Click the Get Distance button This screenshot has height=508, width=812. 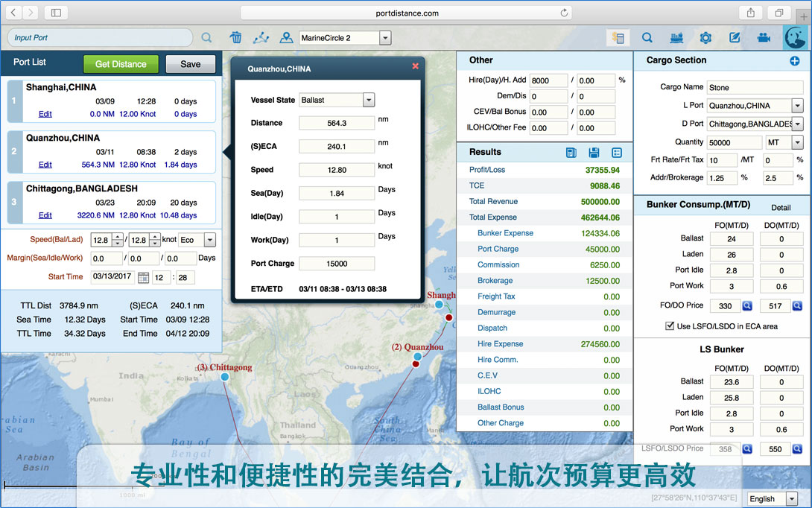121,64
